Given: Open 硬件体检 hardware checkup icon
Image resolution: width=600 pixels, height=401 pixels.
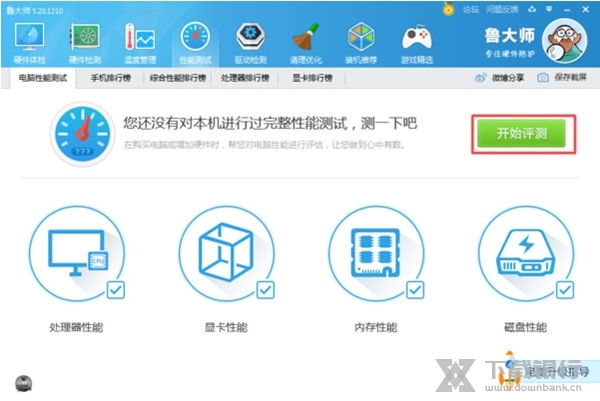Looking at the screenshot, I should click(x=29, y=43).
